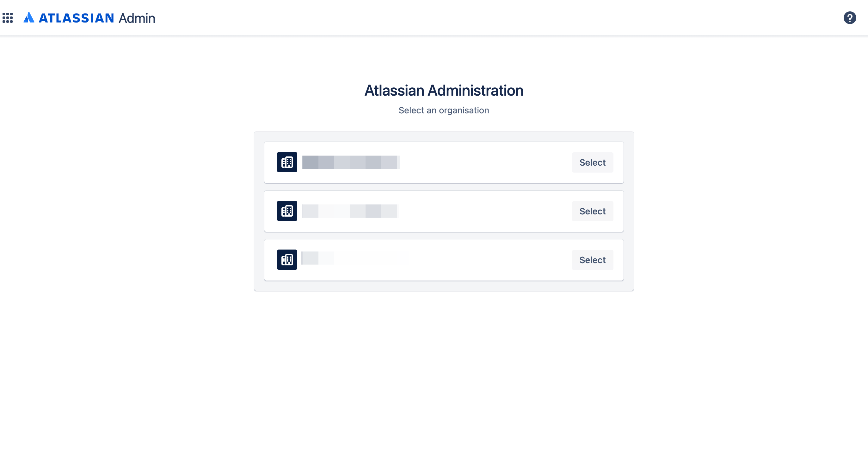The image size is (868, 450).
Task: Click the Atlassian grid menu icon
Action: tap(9, 17)
